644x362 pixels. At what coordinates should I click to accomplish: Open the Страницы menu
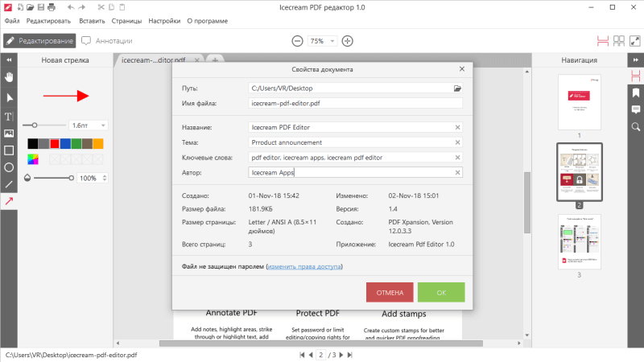126,21
